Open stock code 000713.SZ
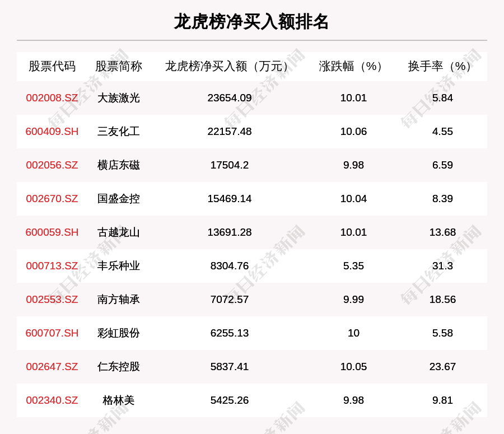Viewport: 504px width, 434px height. pyautogui.click(x=52, y=266)
